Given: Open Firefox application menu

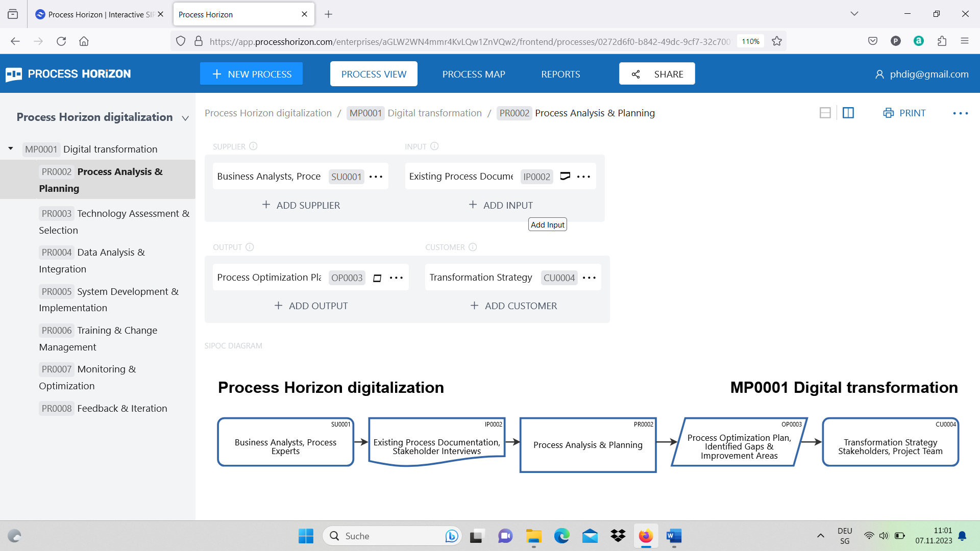Looking at the screenshot, I should 965,41.
